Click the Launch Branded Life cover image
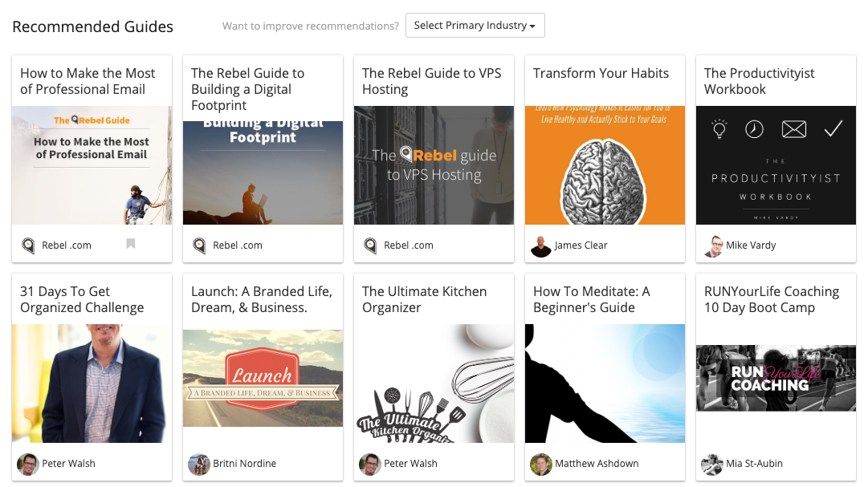The height and width of the screenshot is (487, 868). (x=263, y=379)
